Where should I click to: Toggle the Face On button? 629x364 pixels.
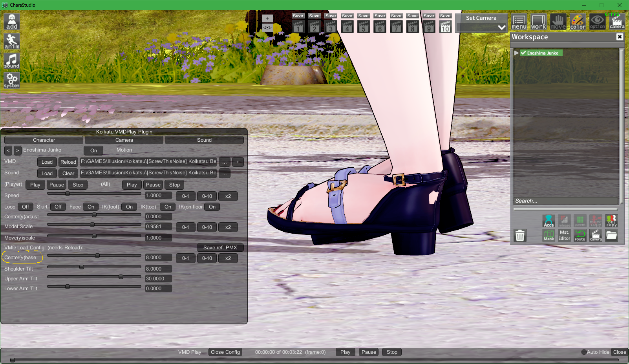coord(91,207)
